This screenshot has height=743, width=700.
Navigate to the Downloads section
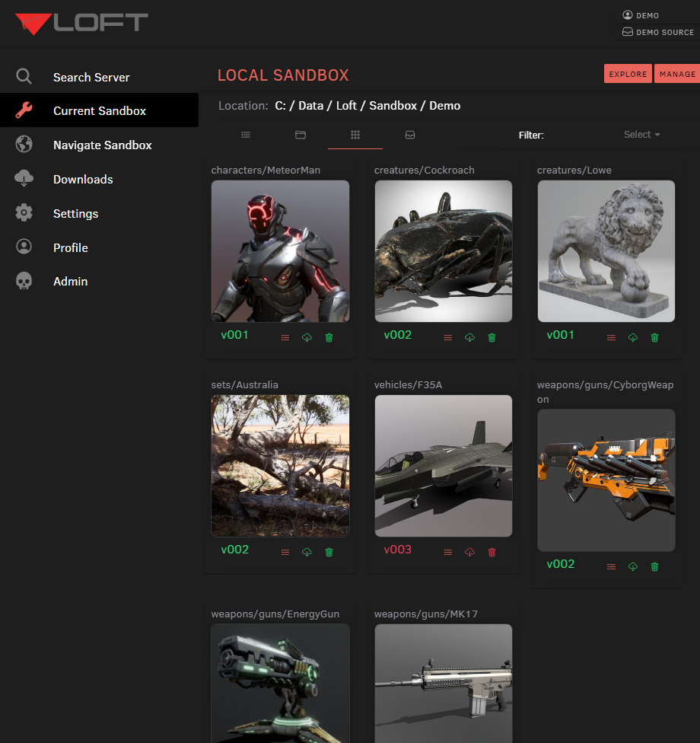[82, 179]
